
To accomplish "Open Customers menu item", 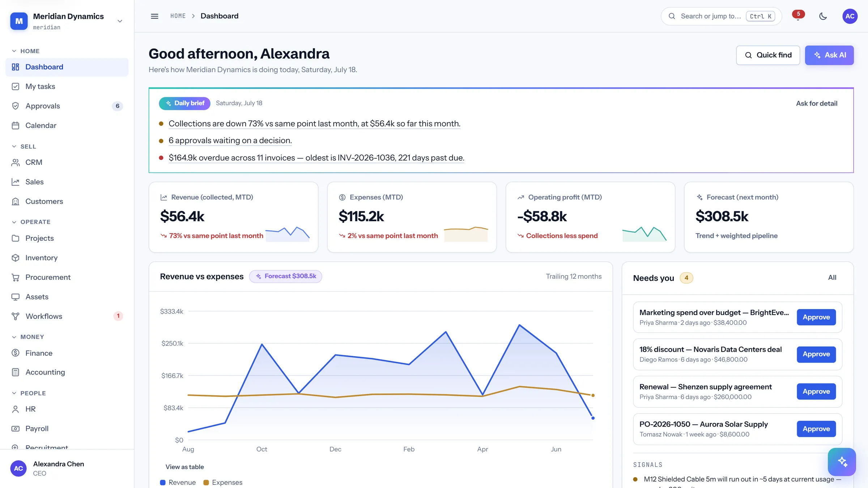I will 67,201.
